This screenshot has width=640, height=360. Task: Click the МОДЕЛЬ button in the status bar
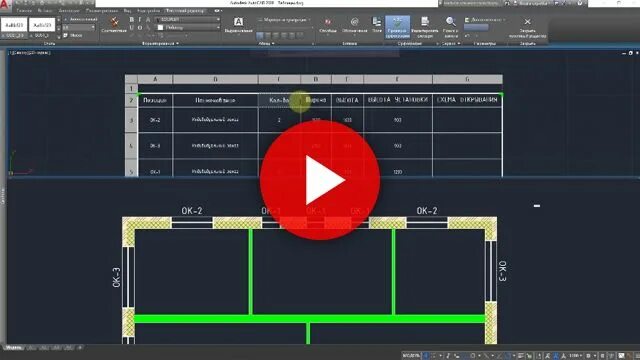pyautogui.click(x=411, y=356)
